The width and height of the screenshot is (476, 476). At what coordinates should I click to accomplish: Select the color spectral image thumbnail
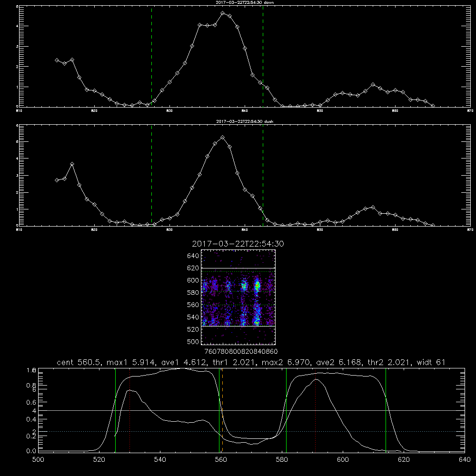coord(238,297)
